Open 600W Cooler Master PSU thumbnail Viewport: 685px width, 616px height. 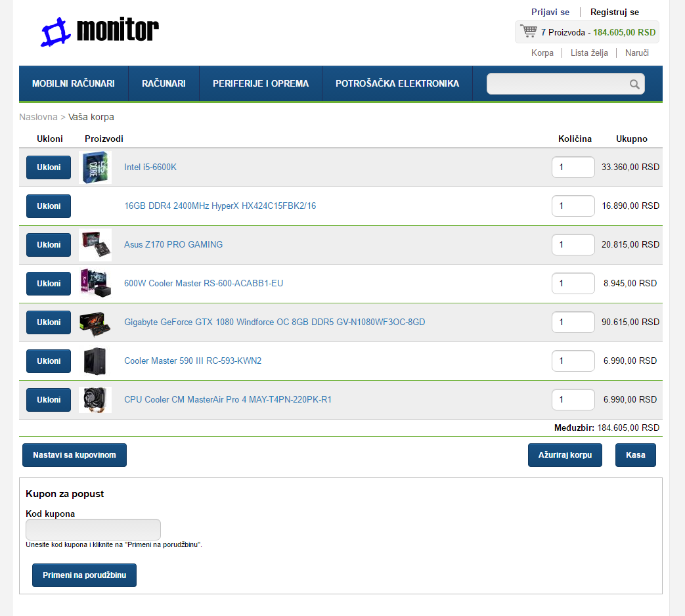click(x=95, y=284)
